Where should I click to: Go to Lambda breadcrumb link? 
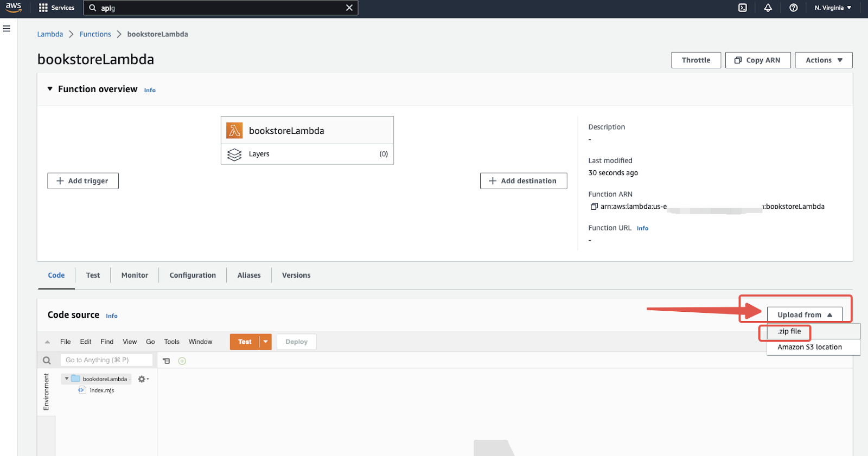pos(50,34)
